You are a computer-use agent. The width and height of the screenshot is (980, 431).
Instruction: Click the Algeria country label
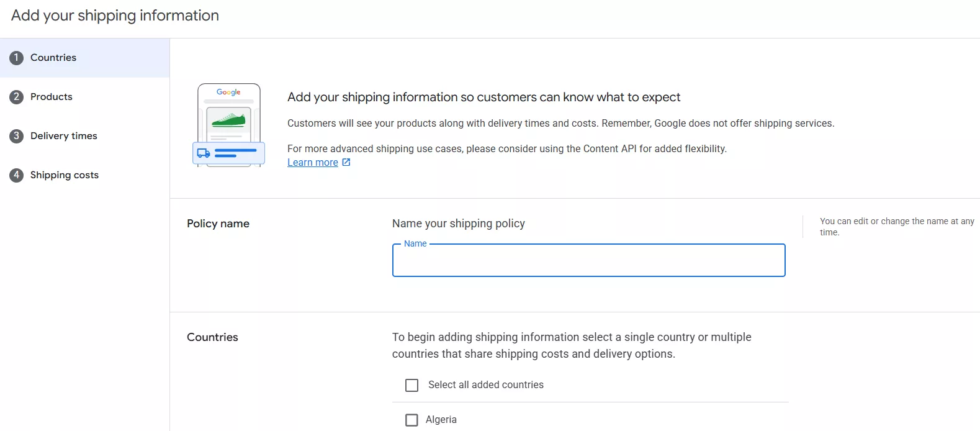[441, 420]
